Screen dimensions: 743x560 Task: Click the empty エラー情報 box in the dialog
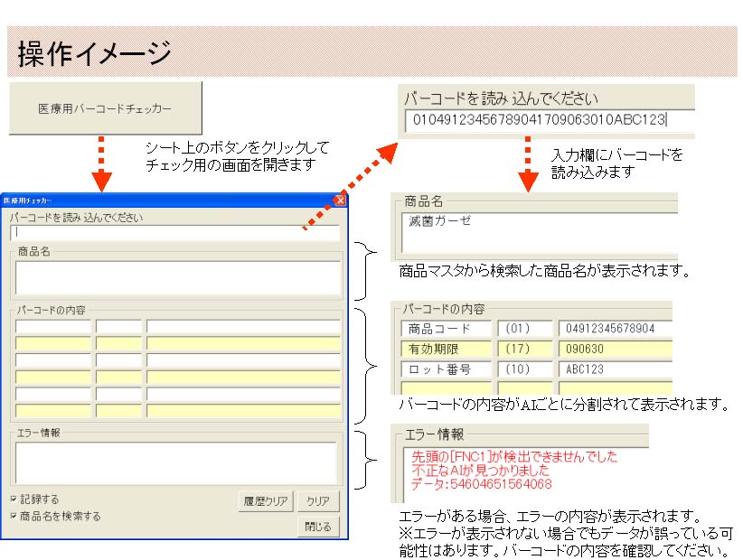tap(175, 462)
